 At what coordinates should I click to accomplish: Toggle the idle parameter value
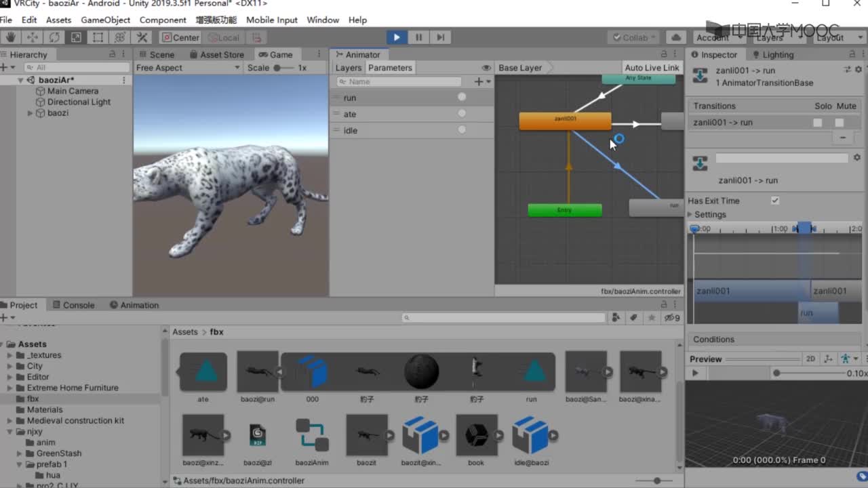tap(462, 130)
